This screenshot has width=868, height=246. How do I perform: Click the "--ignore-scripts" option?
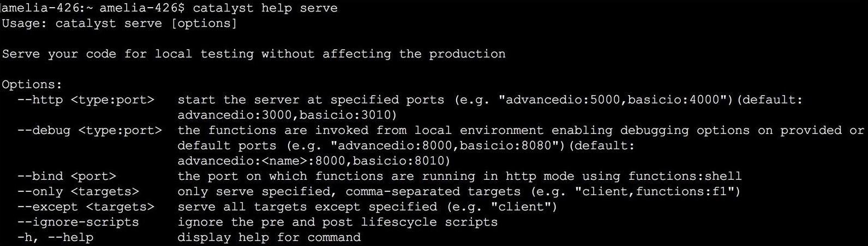tap(78, 222)
